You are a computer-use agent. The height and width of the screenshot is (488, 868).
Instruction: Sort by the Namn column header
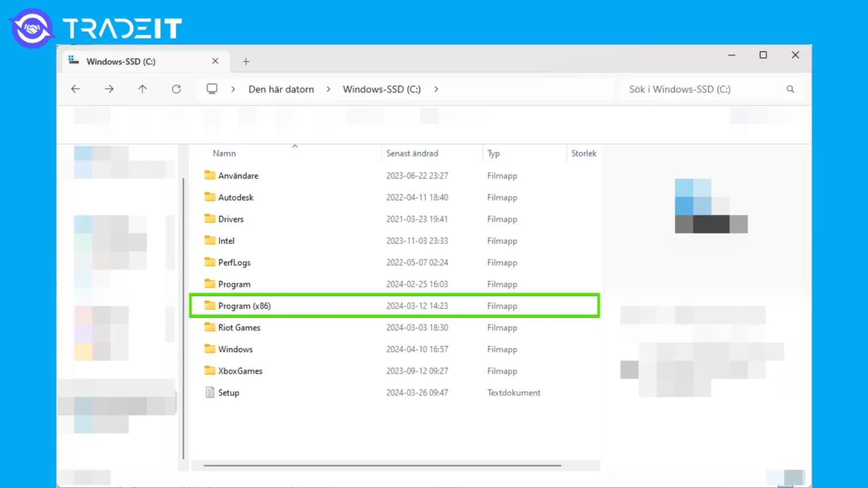[x=224, y=153]
